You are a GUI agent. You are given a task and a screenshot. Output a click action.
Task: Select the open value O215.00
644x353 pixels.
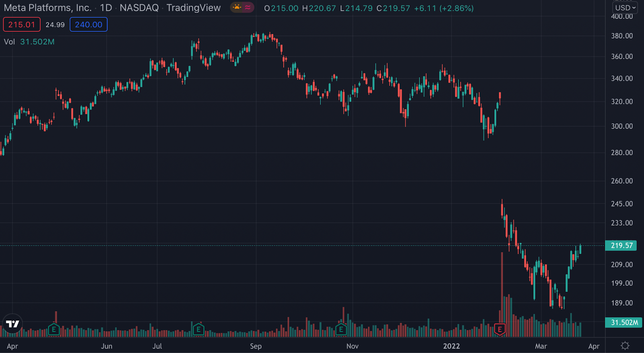281,8
